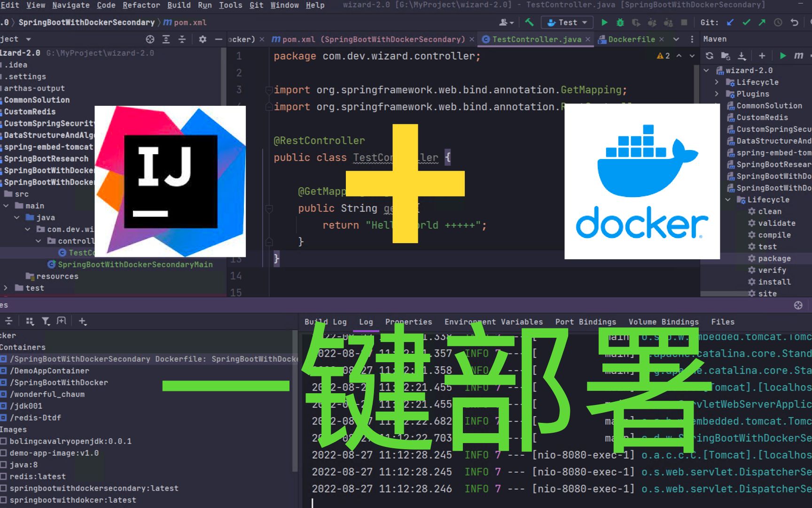The width and height of the screenshot is (812, 508).
Task: Click the Build project hammer icon
Action: pyautogui.click(x=530, y=22)
